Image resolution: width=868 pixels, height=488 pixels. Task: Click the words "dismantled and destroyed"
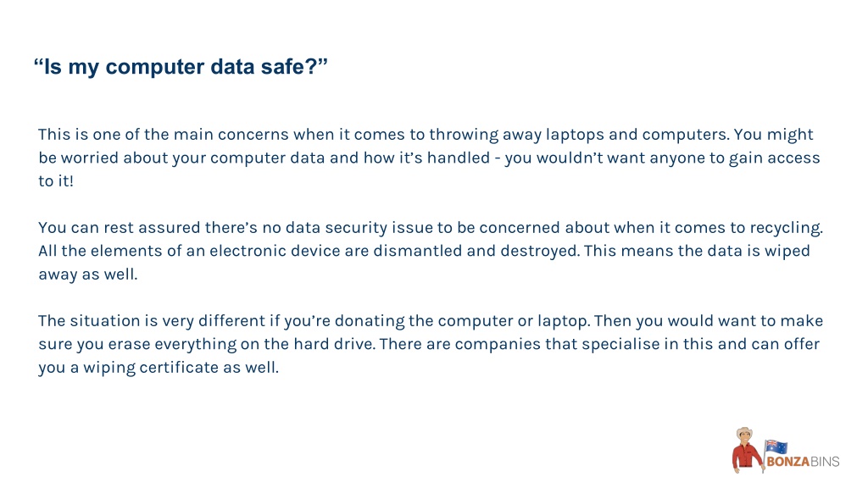[476, 251]
